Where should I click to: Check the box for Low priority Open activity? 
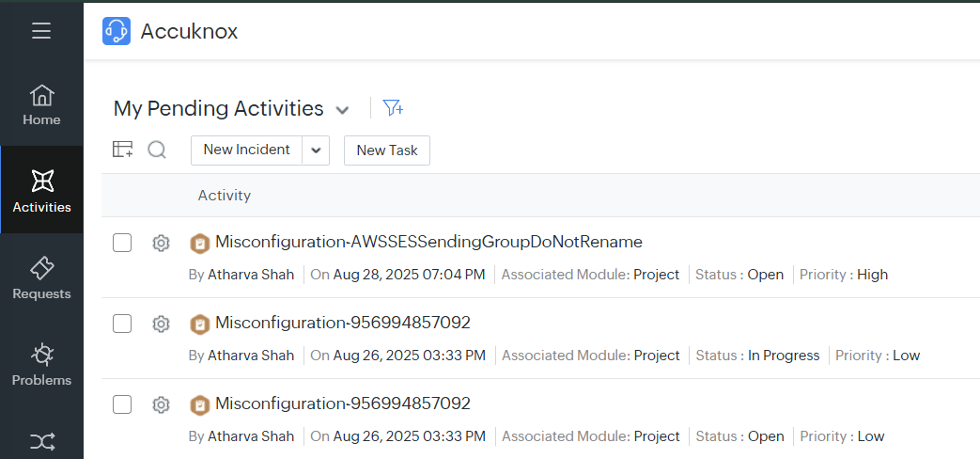(x=122, y=405)
